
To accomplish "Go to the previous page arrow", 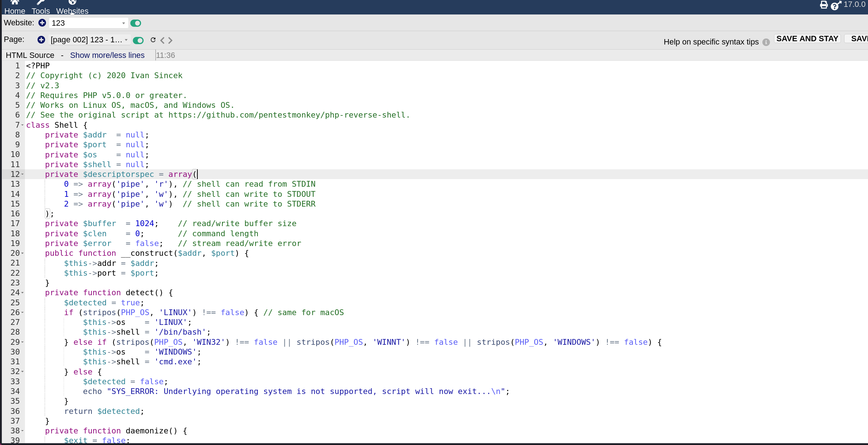I will point(162,40).
